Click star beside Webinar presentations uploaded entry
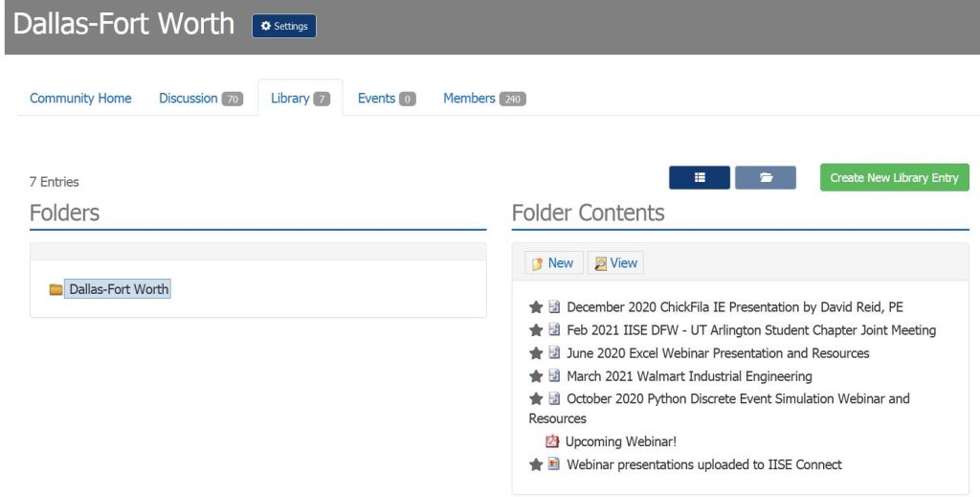The height and width of the screenshot is (497, 980). [x=536, y=464]
